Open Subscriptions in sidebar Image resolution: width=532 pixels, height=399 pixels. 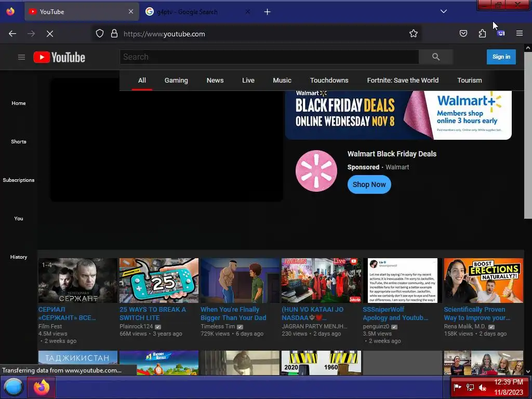pos(19,180)
